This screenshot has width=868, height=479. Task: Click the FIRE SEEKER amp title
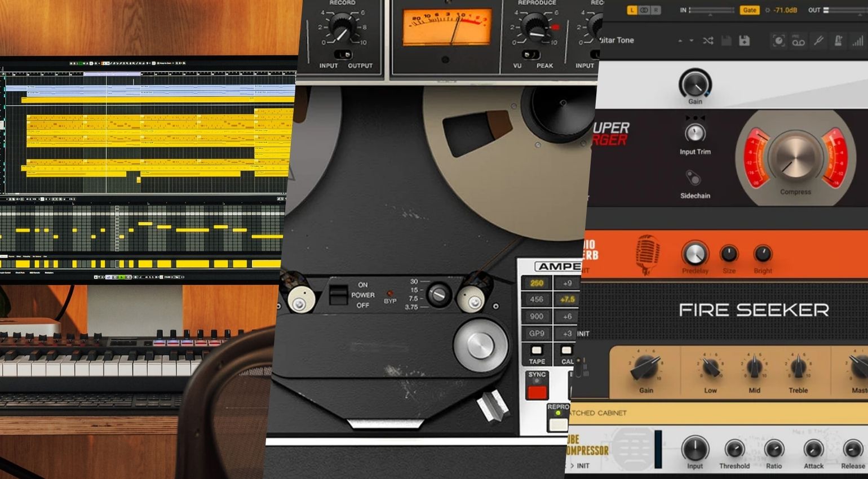click(x=754, y=310)
